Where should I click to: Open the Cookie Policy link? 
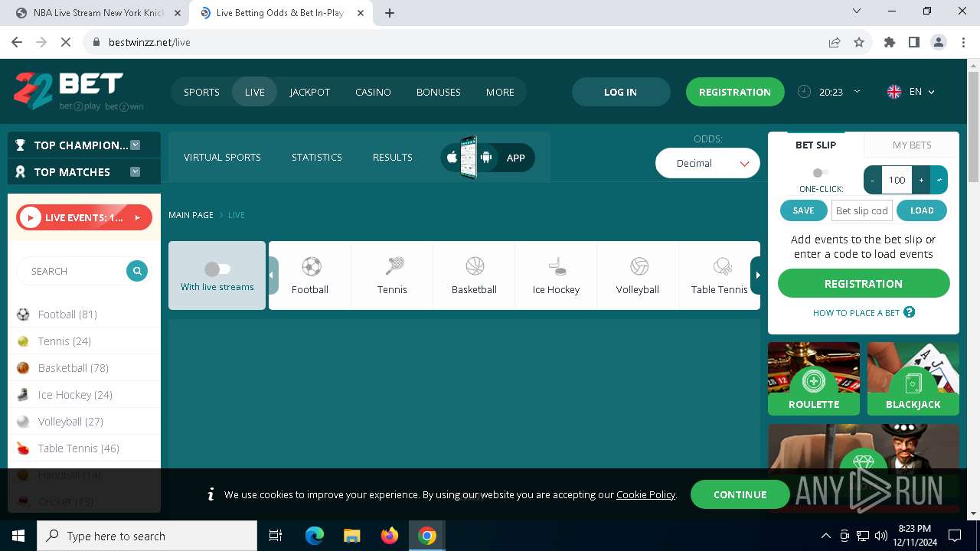point(645,495)
